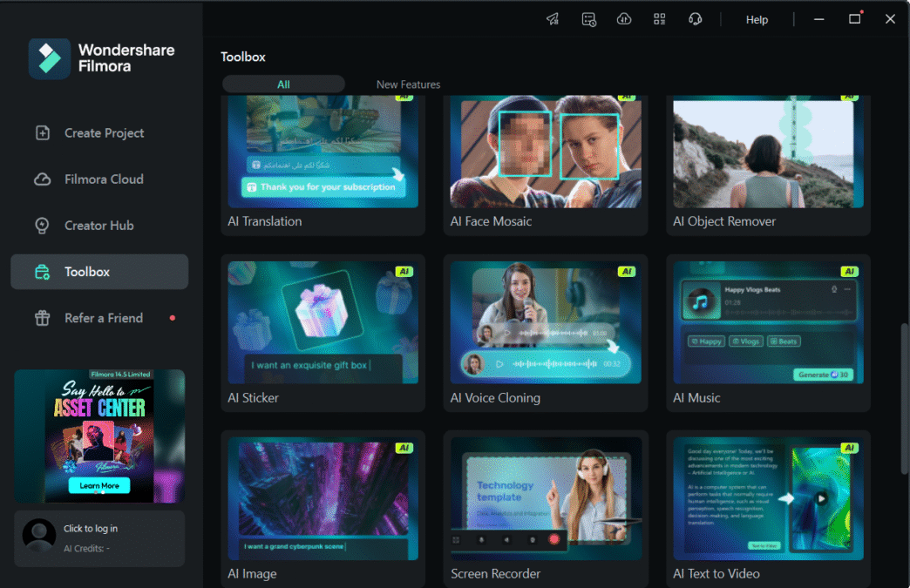Click the user avatar icon near login
Viewport: 910px width, 588px height.
39,535
